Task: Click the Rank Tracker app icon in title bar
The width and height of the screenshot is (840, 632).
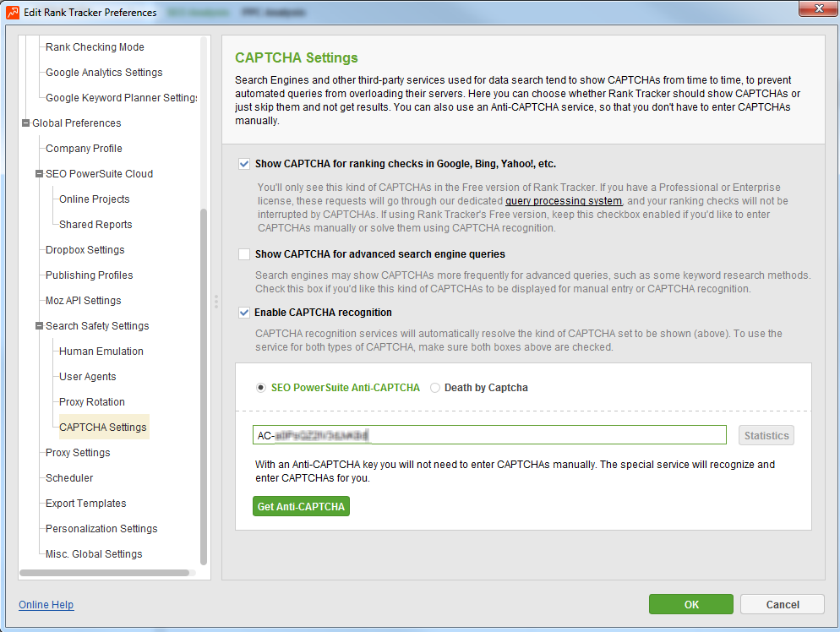Action: 13,12
